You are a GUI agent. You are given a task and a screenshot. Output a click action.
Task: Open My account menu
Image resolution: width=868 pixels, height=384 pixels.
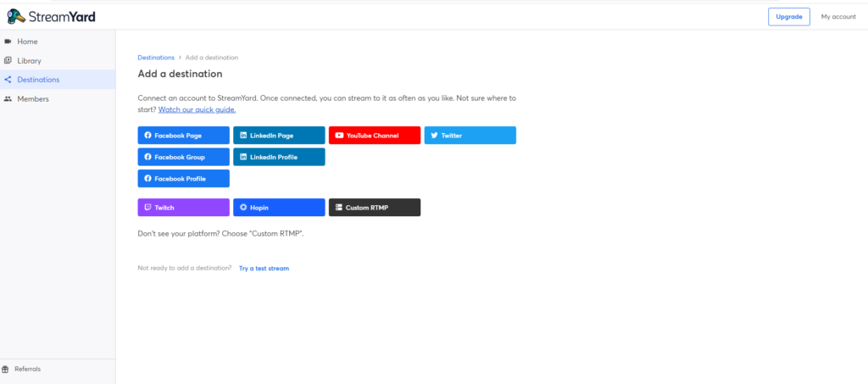[838, 17]
